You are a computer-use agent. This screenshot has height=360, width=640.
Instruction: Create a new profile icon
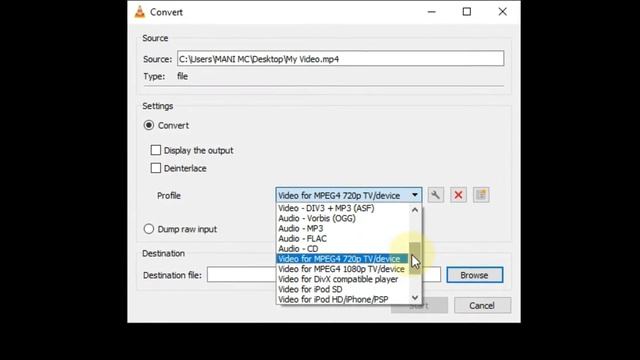tap(481, 195)
